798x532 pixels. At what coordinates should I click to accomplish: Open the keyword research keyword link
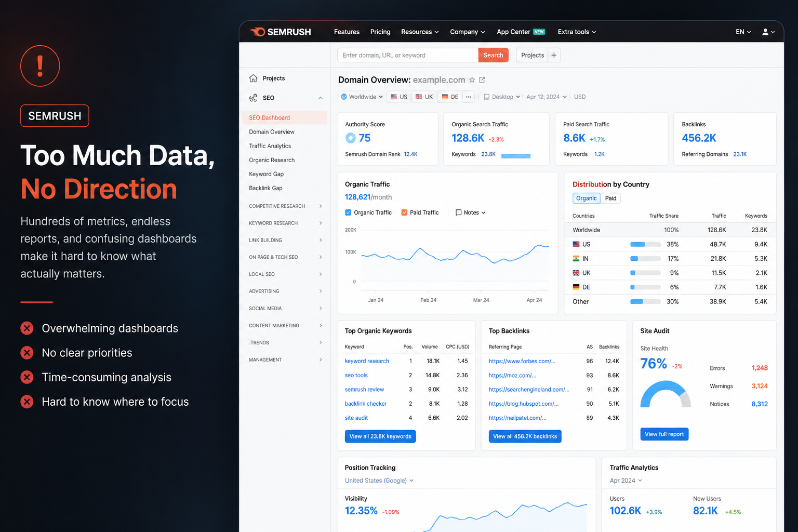click(x=367, y=361)
